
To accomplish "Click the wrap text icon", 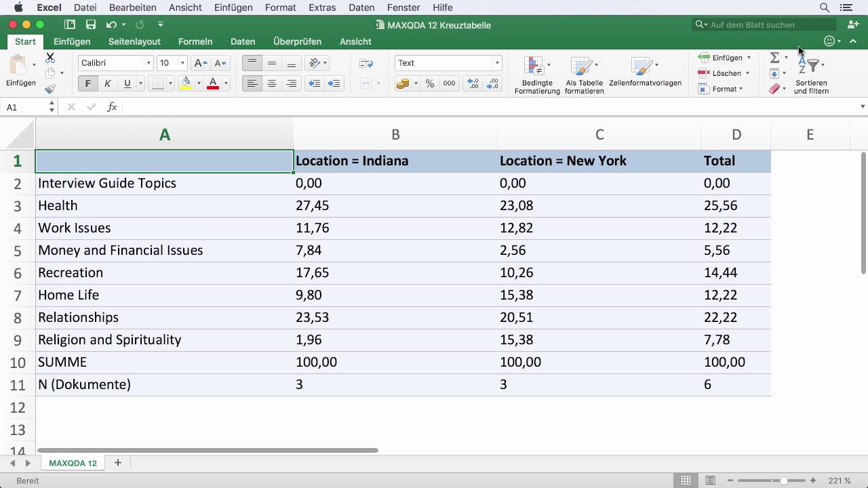I will point(366,63).
